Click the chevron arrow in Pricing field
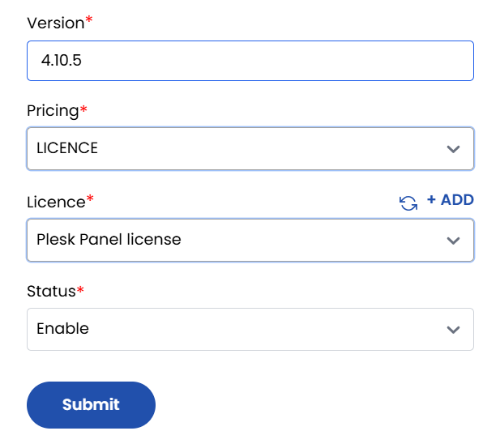 click(453, 149)
